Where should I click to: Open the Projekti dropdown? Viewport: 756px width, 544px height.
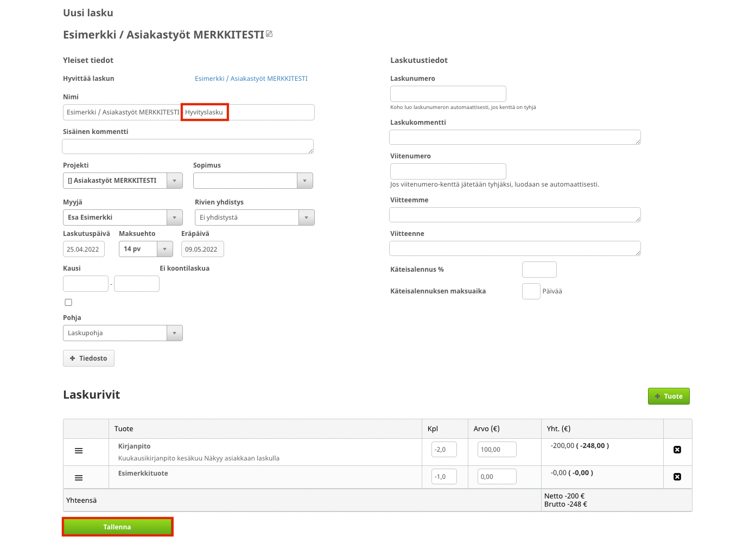(123, 181)
